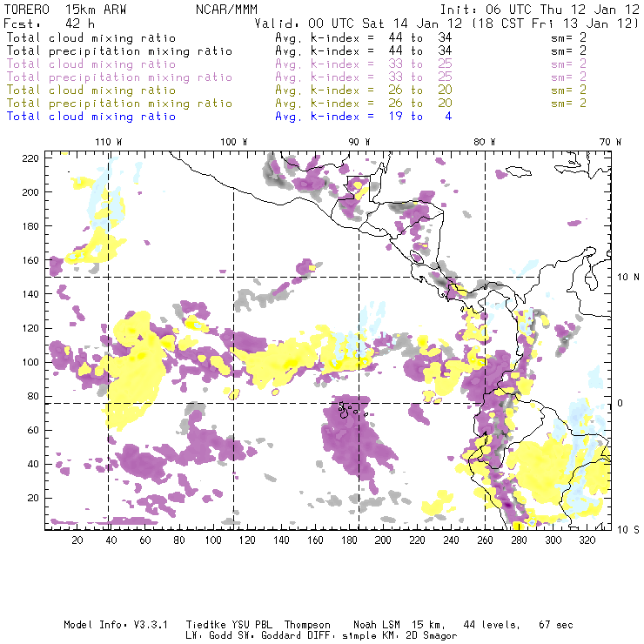
Task: Select the y-axis grid label "180"
Action: (x=30, y=226)
